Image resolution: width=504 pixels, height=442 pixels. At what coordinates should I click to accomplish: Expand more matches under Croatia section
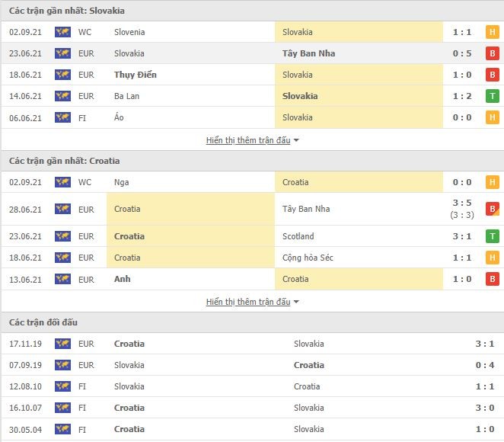pos(248,302)
